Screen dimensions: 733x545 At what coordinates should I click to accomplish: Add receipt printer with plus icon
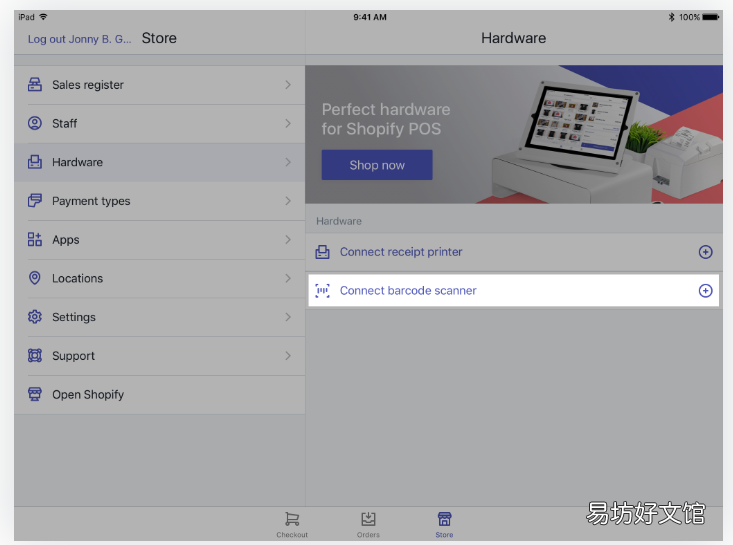pos(705,252)
